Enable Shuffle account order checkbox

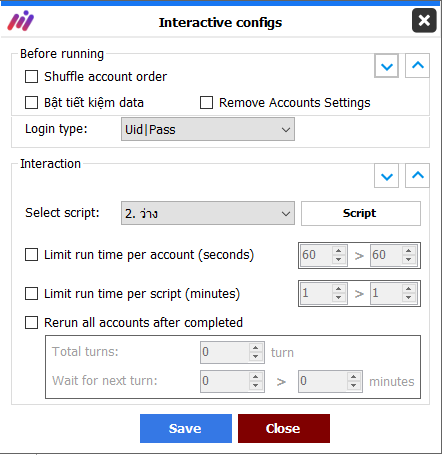click(32, 76)
